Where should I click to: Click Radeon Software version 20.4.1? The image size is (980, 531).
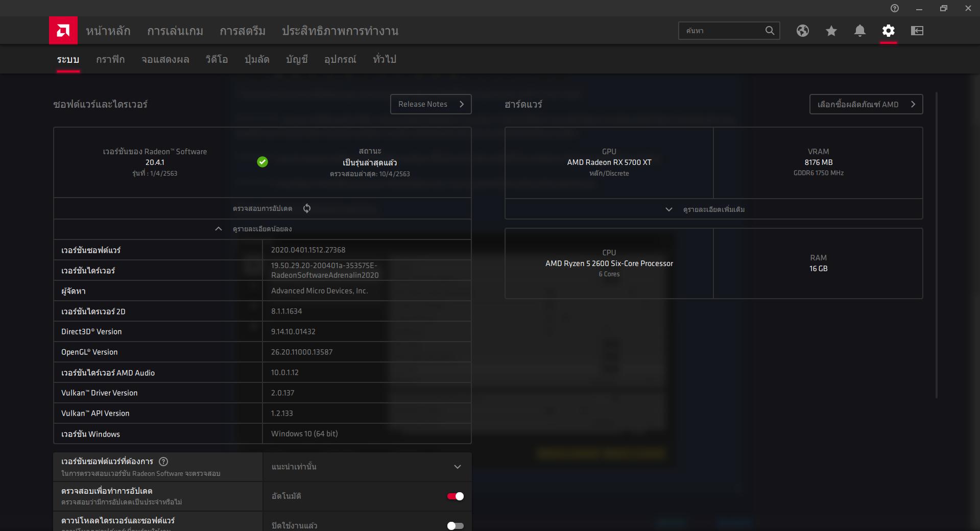pyautogui.click(x=155, y=162)
